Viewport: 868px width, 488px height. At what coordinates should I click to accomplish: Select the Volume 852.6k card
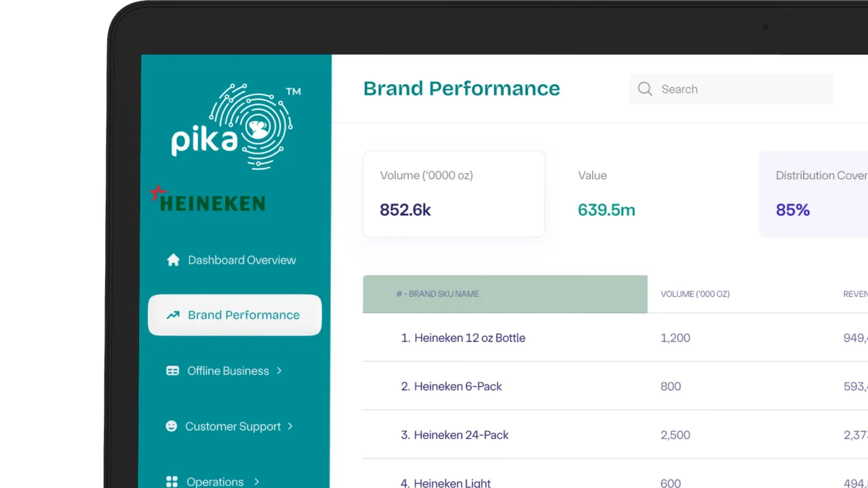pos(454,194)
